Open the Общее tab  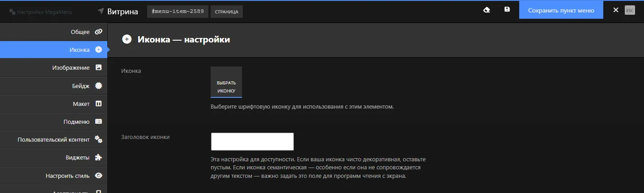tap(54, 32)
